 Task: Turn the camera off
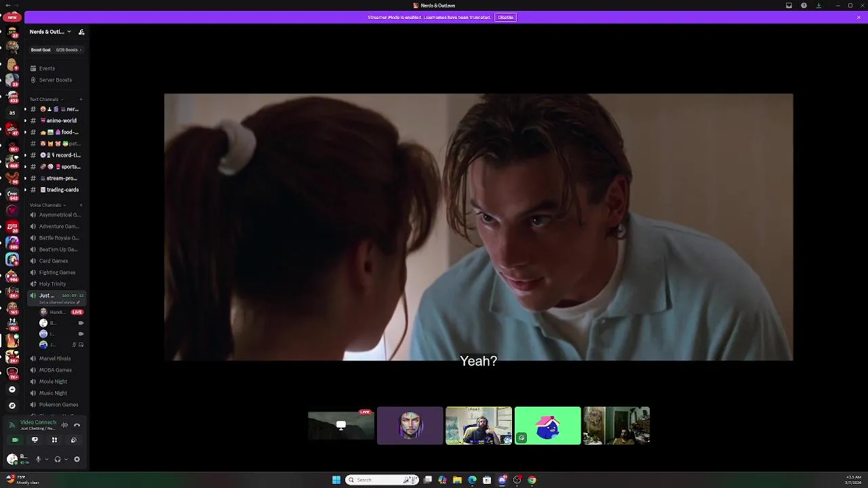pyautogui.click(x=15, y=440)
